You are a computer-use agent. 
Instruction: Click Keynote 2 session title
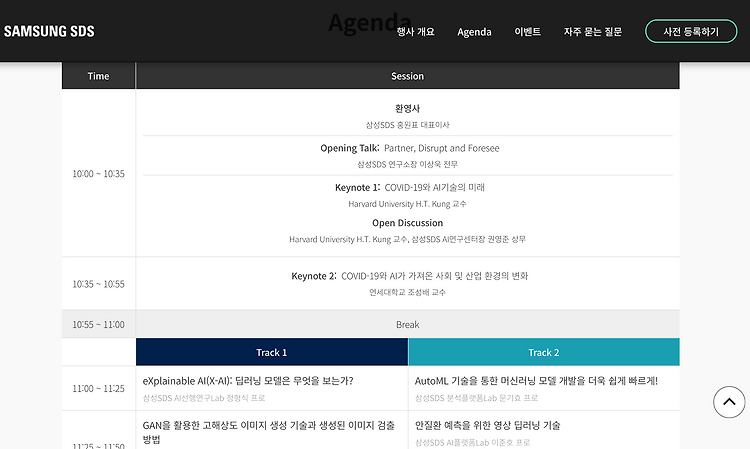click(x=409, y=276)
